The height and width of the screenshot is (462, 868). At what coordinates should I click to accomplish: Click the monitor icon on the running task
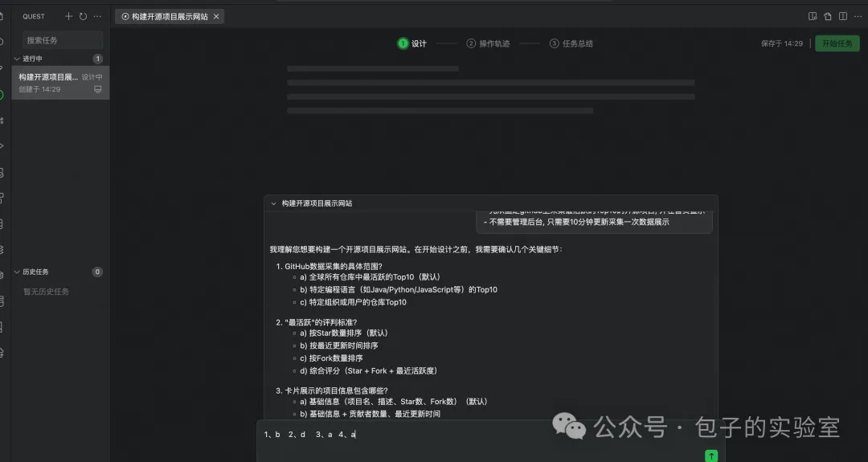98,89
